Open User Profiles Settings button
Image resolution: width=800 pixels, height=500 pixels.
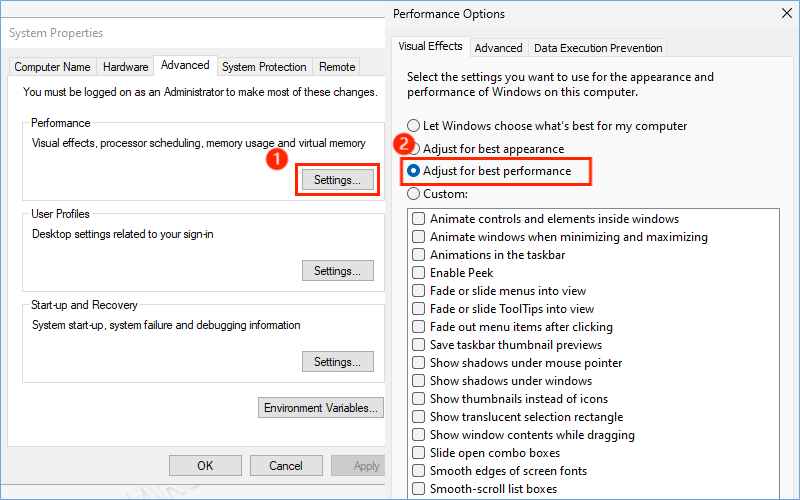point(337,270)
